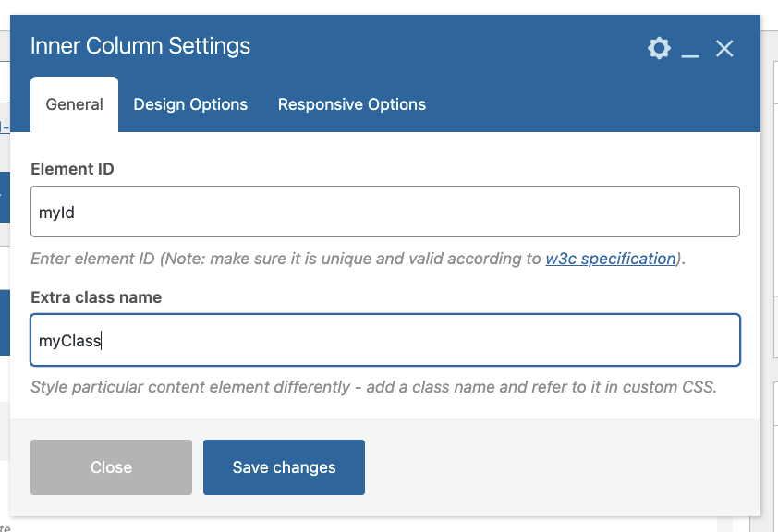Click the Element ID helper description text
778x532 pixels.
[x=358, y=259]
